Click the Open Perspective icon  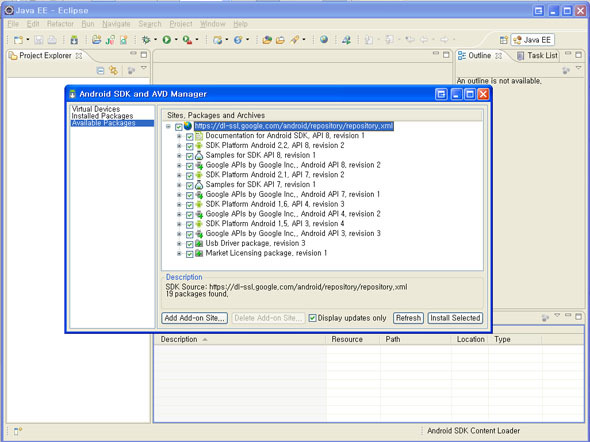point(503,40)
